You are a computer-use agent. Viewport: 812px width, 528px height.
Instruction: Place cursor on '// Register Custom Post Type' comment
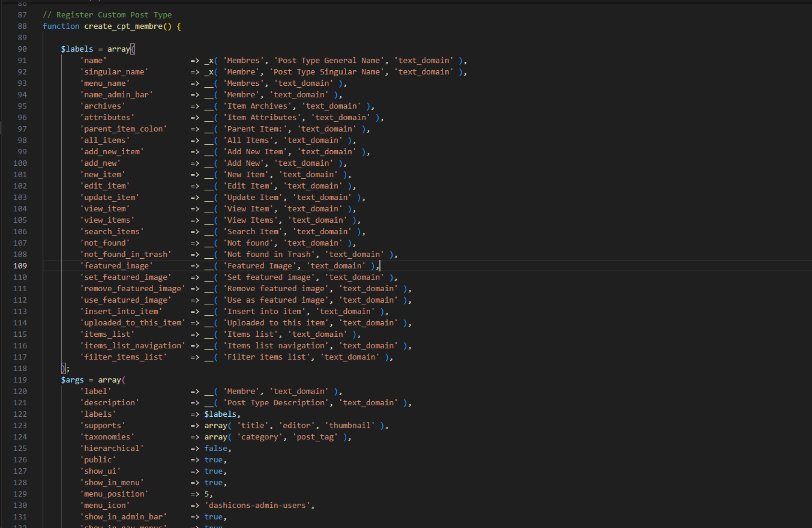click(x=107, y=15)
